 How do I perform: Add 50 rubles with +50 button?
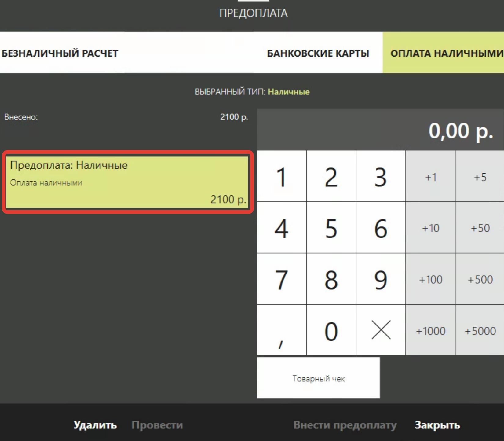click(480, 228)
